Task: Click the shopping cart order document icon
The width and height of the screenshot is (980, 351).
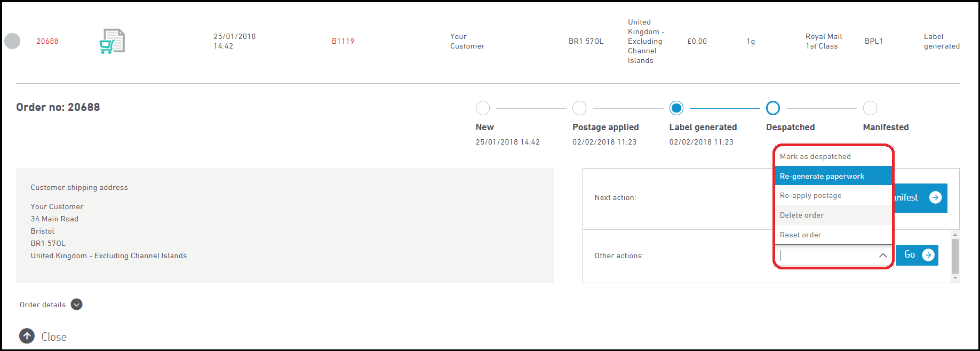Action: (x=112, y=41)
